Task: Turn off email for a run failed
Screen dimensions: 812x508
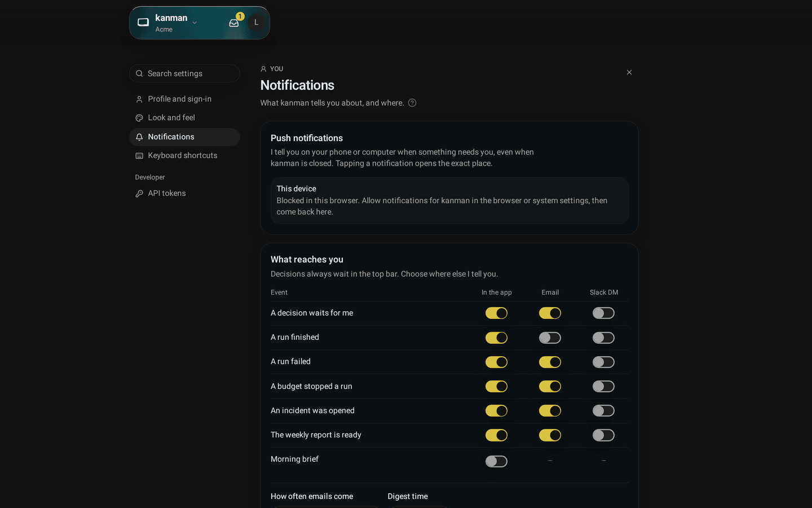Action: [550, 362]
